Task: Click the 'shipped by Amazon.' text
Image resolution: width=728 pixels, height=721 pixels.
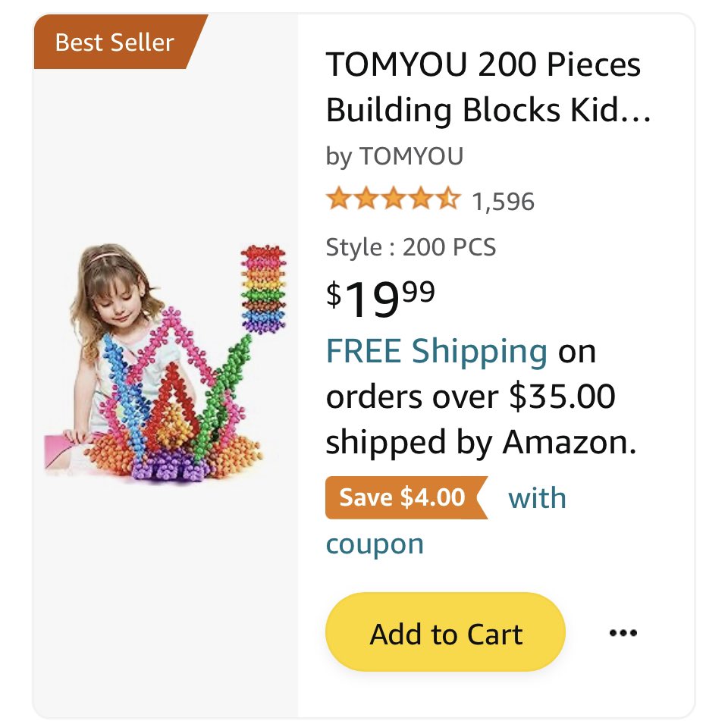Action: pyautogui.click(x=481, y=443)
